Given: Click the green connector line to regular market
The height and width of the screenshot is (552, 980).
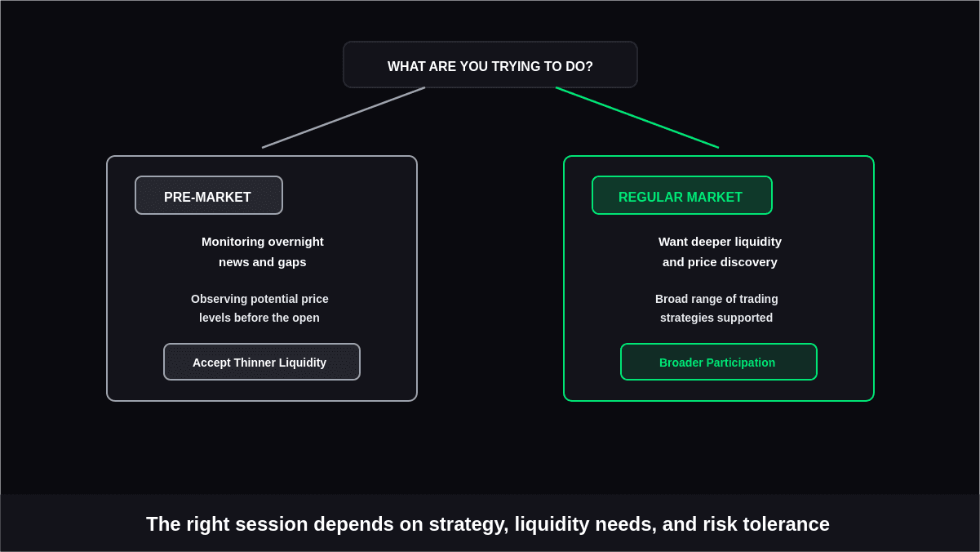Looking at the screenshot, I should click(637, 118).
